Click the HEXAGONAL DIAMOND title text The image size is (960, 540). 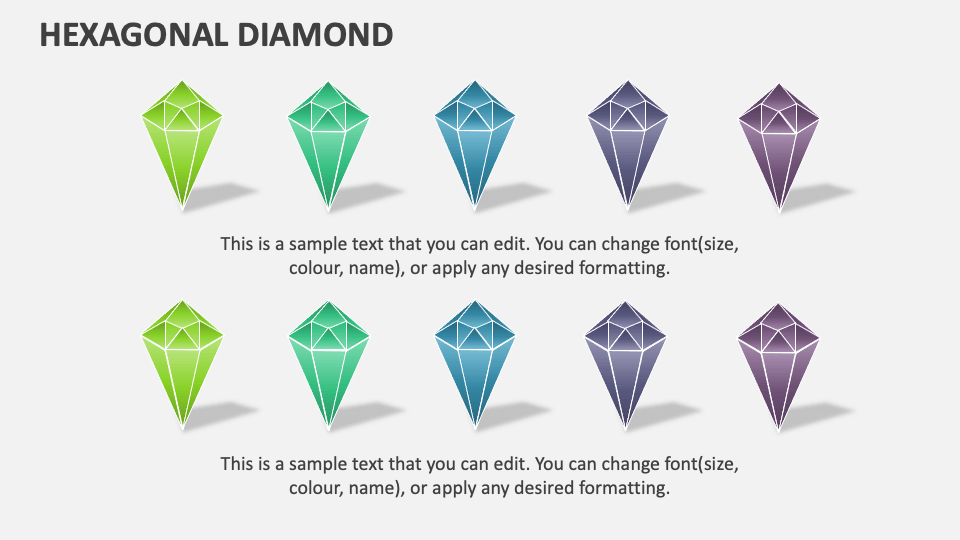[216, 35]
